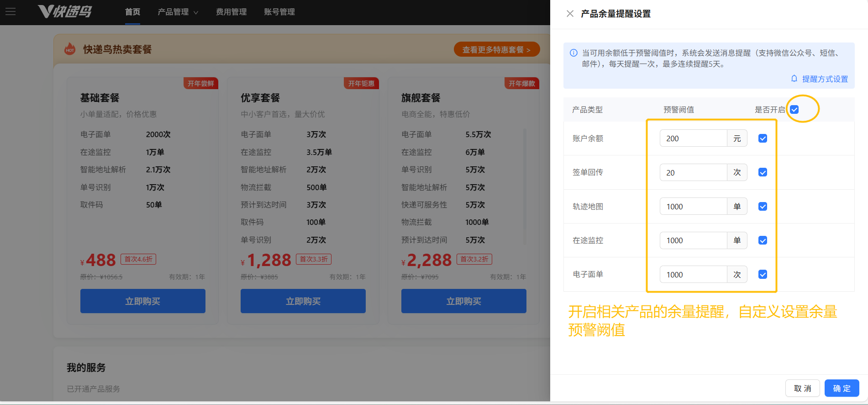Click the 快递鸟 logo
This screenshot has height=405, width=868.
[x=65, y=11]
